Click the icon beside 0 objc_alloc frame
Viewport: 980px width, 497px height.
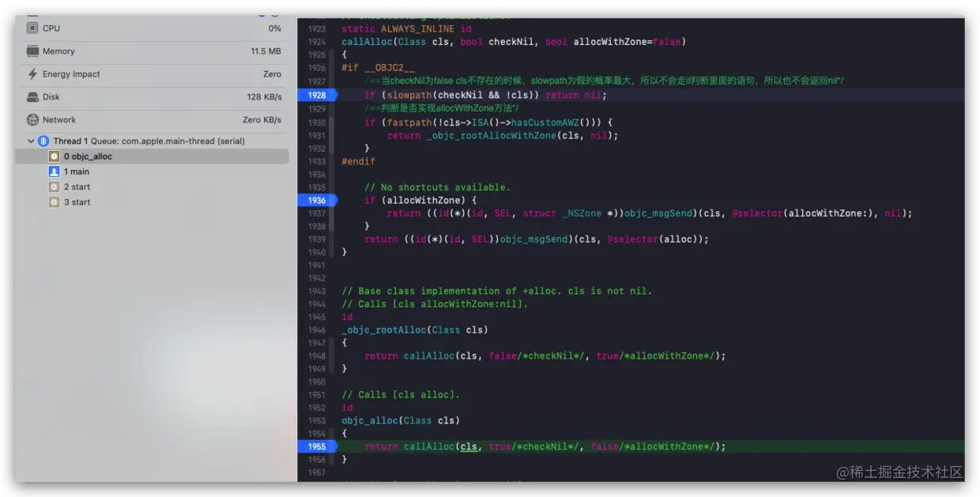(x=54, y=156)
